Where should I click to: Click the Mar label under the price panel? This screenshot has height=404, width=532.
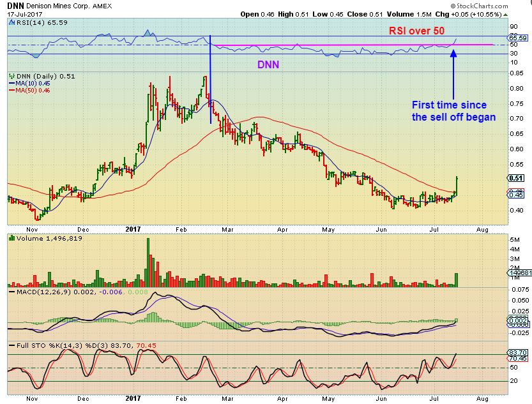tap(227, 230)
